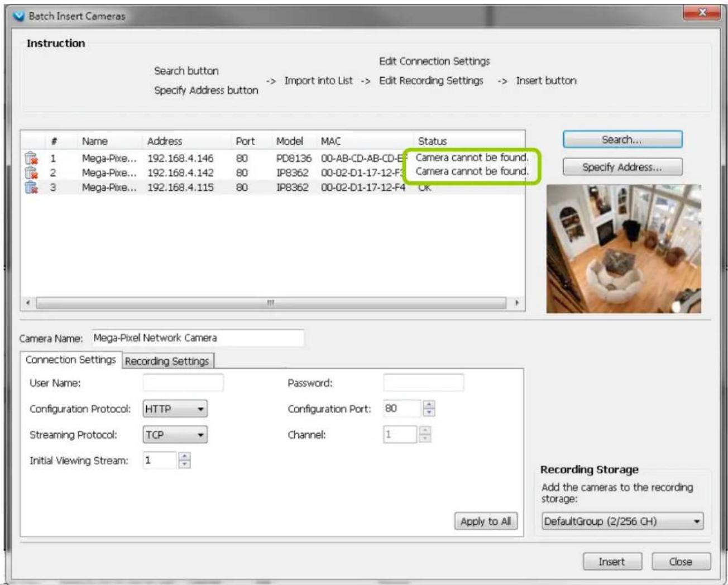The height and width of the screenshot is (585, 728).
Task: Close the Batch Insert Cameras dialog
Action: (681, 562)
